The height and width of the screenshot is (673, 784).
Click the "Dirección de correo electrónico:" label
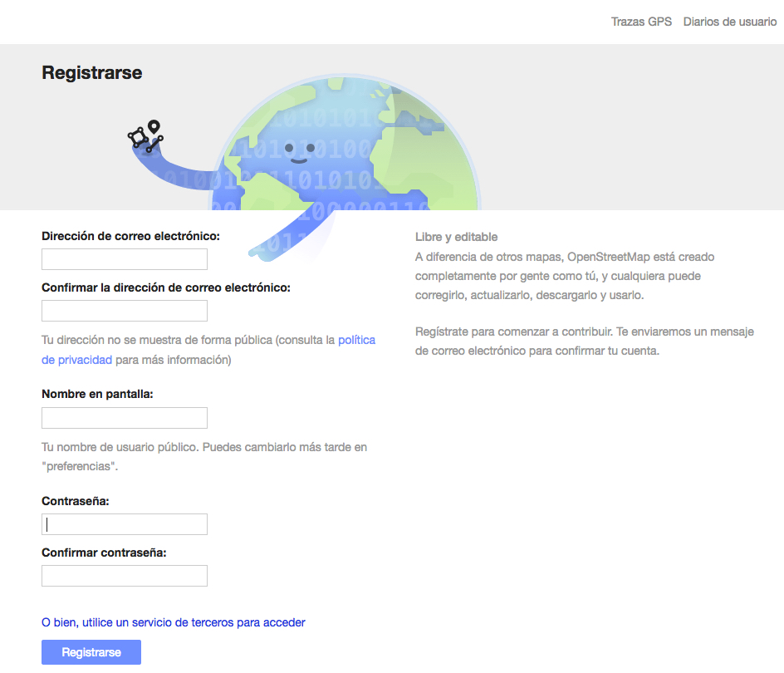tap(130, 236)
